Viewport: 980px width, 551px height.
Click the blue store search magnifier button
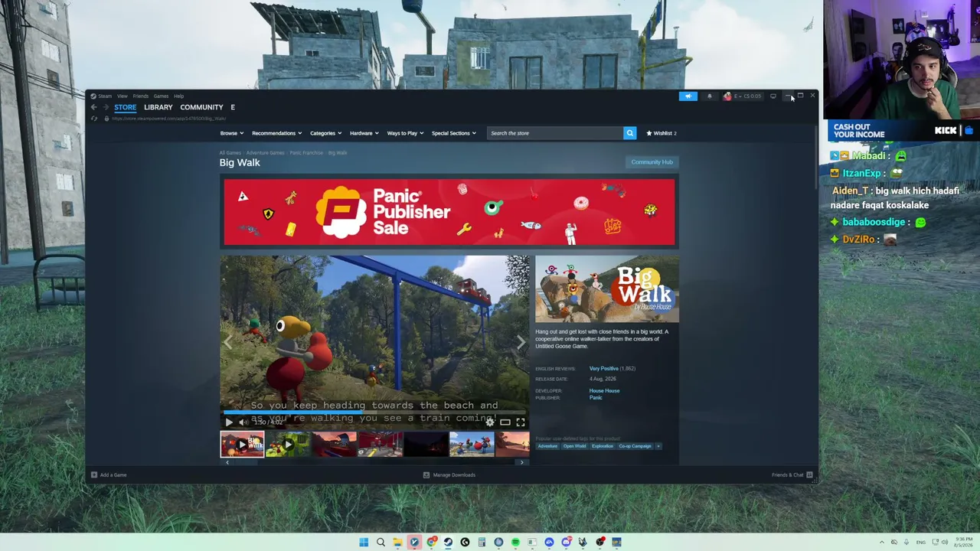(629, 133)
